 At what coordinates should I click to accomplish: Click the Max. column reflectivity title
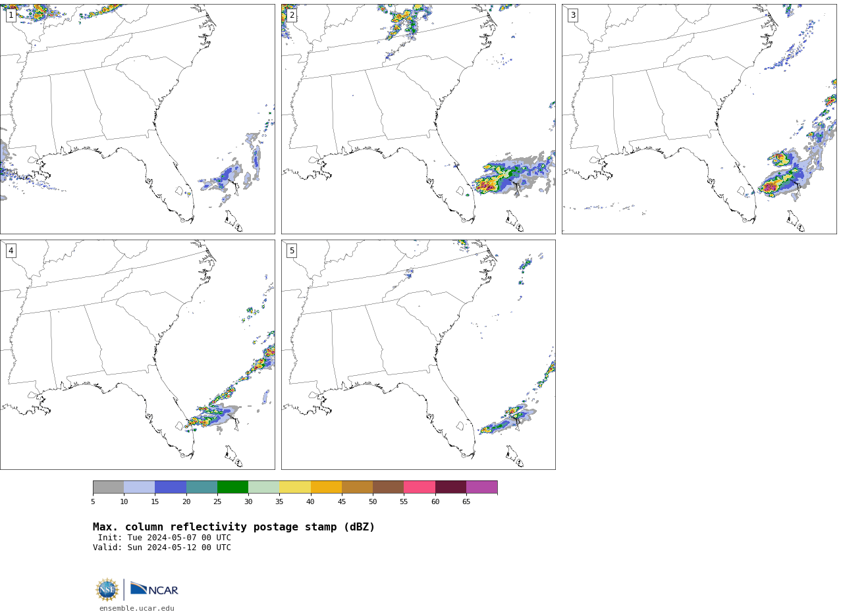point(234,527)
